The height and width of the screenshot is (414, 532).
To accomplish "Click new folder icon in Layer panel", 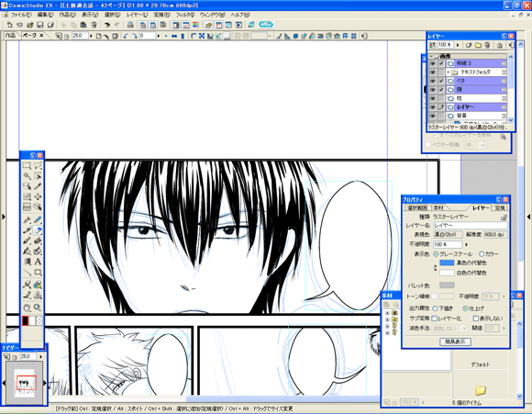I will (x=478, y=45).
